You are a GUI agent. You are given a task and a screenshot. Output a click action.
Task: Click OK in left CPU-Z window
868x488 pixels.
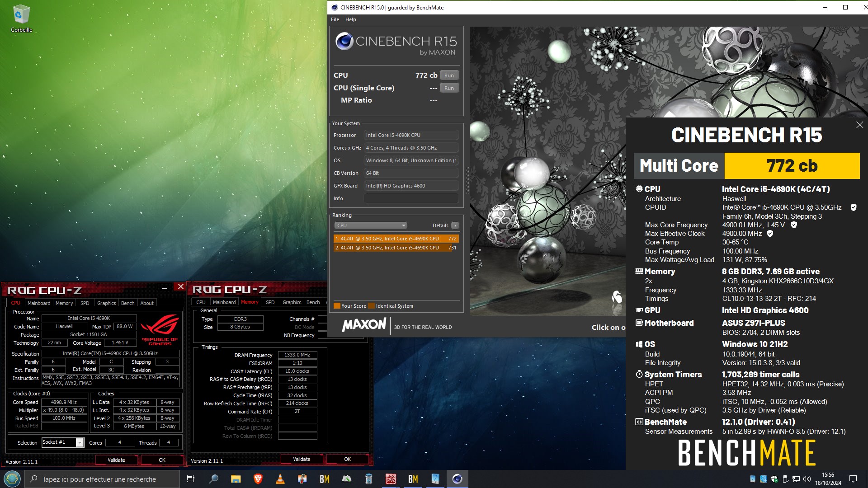pyautogui.click(x=162, y=460)
